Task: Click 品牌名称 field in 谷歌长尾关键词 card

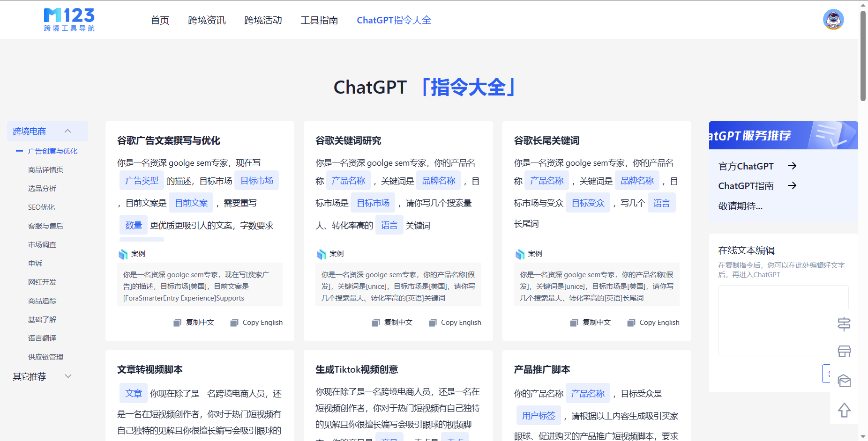Action: (x=637, y=181)
